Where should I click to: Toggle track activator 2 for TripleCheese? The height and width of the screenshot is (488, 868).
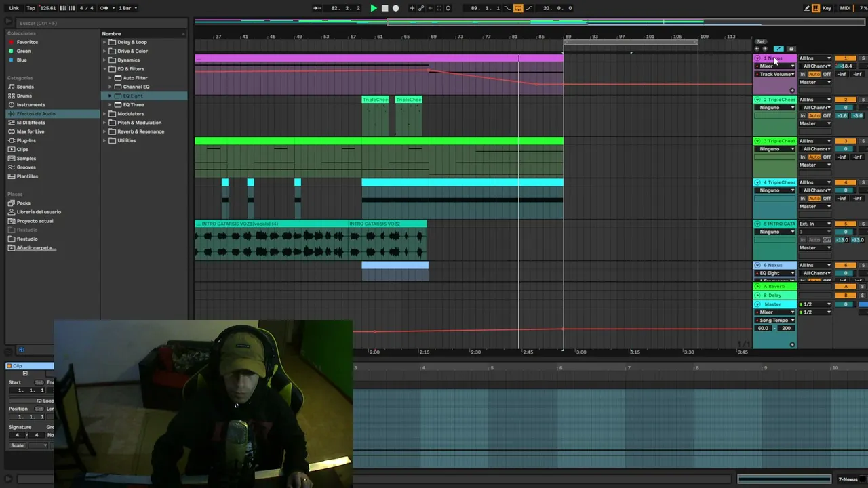(x=846, y=100)
